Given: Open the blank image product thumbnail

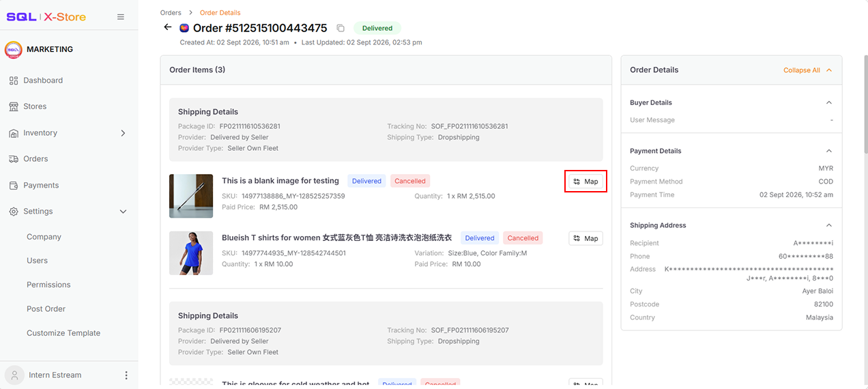Looking at the screenshot, I should coord(191,196).
